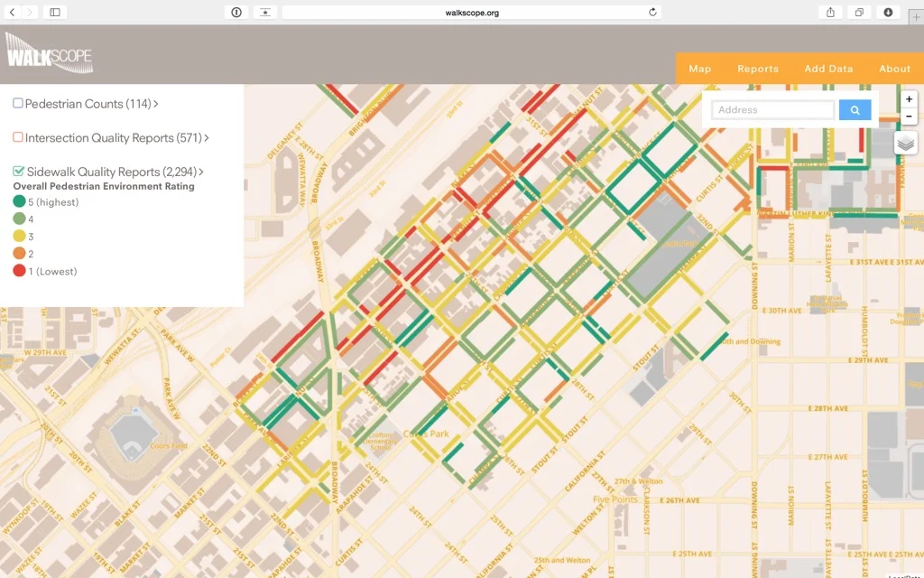Zoom in the map with plus

coord(909,99)
